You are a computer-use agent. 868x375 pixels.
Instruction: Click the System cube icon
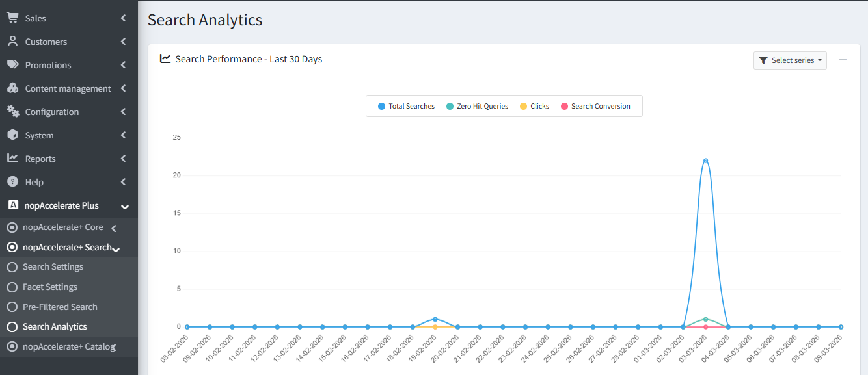click(12, 135)
